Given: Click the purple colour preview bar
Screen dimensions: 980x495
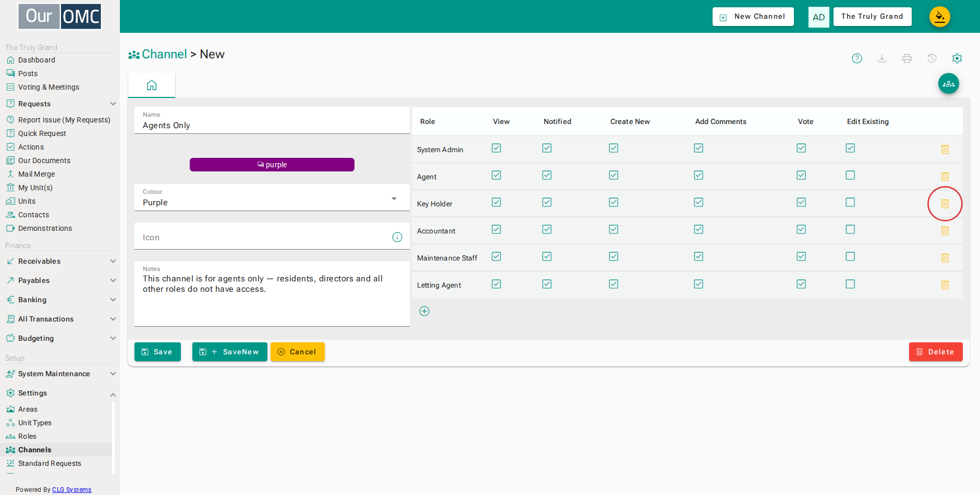Looking at the screenshot, I should 272,165.
